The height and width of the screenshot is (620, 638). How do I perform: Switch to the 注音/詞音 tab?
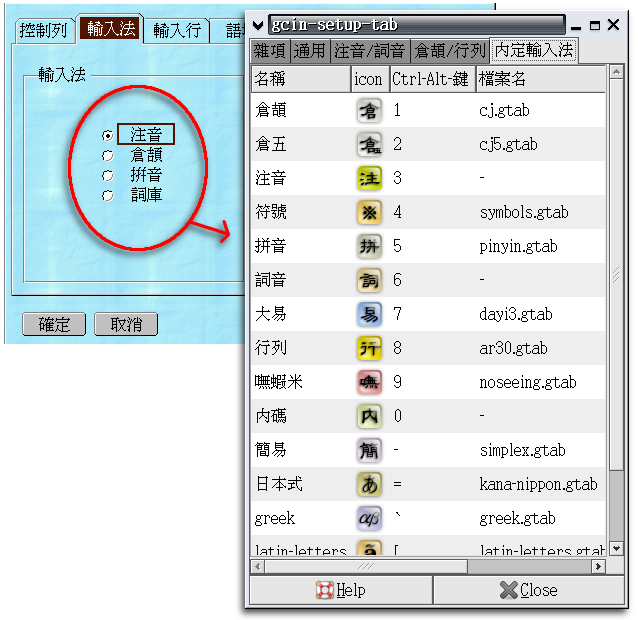click(370, 51)
